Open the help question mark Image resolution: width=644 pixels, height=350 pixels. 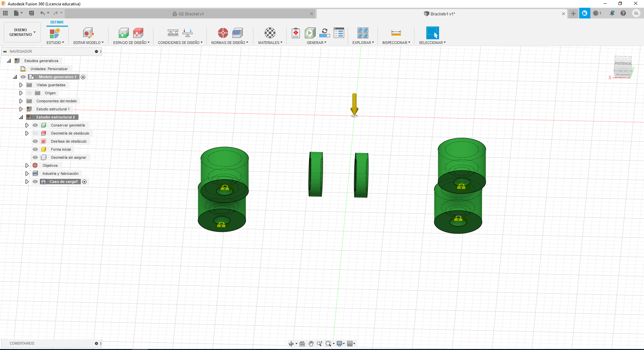click(x=623, y=13)
